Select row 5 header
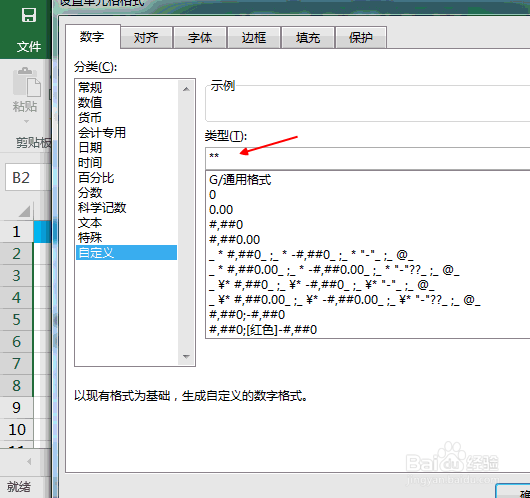530x498 pixels. (x=16, y=319)
